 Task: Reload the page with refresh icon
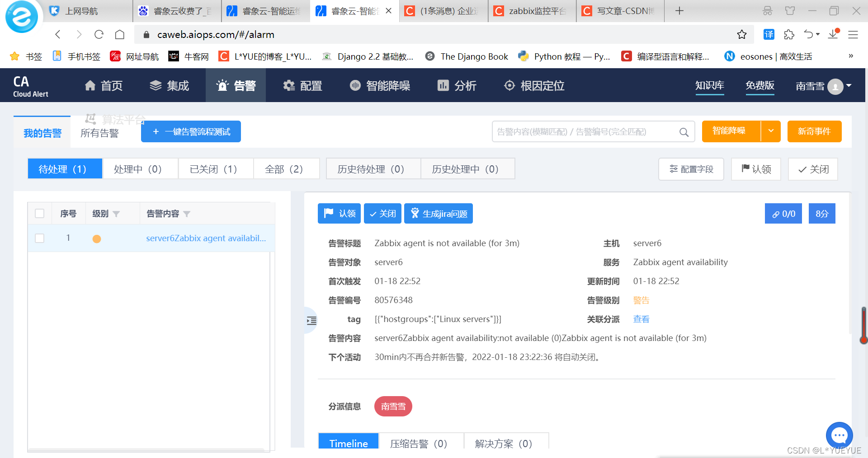[x=99, y=34]
